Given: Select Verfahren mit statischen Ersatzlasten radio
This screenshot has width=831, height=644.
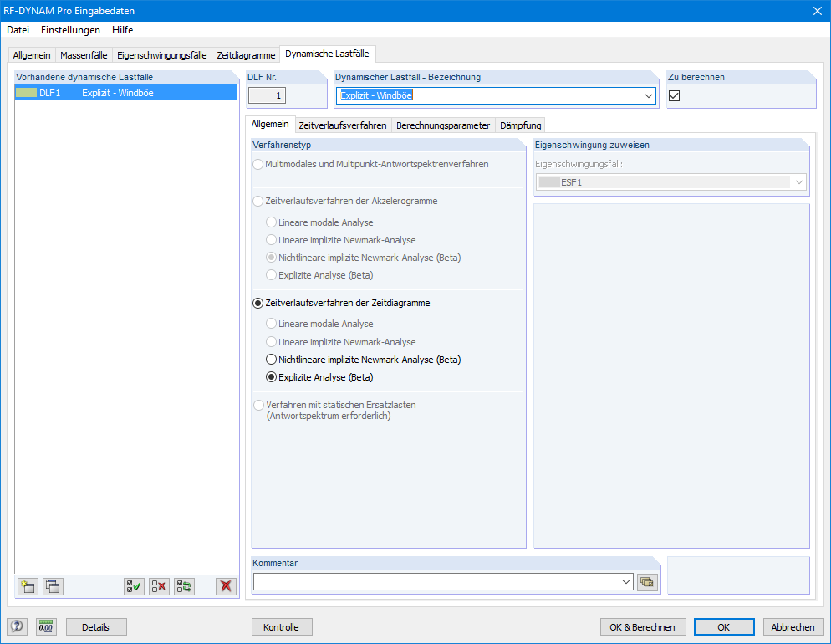Looking at the screenshot, I should [x=258, y=405].
